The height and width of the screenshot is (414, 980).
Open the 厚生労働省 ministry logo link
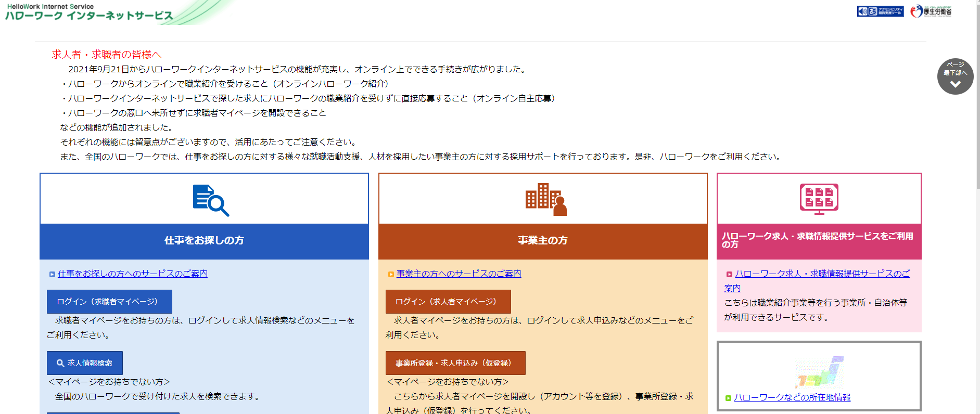click(931, 11)
